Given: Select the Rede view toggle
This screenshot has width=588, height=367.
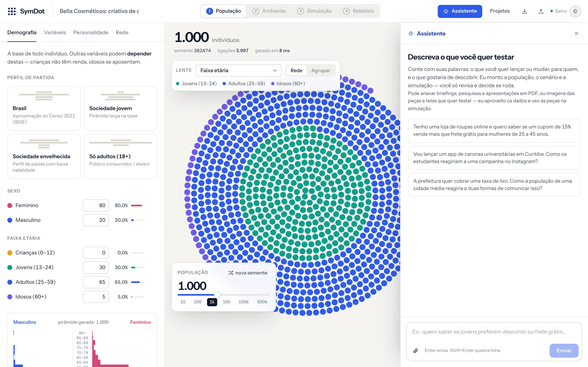Looking at the screenshot, I should [296, 70].
